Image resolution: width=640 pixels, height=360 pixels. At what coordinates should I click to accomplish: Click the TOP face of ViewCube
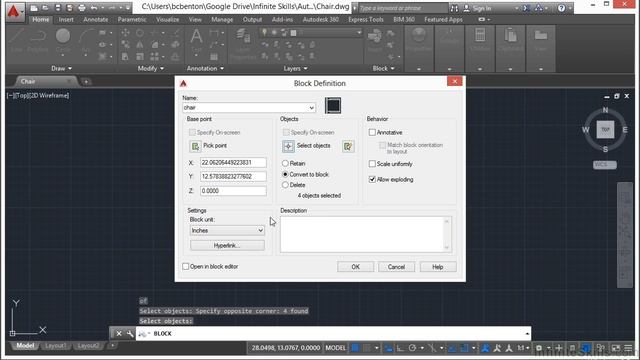click(x=605, y=129)
